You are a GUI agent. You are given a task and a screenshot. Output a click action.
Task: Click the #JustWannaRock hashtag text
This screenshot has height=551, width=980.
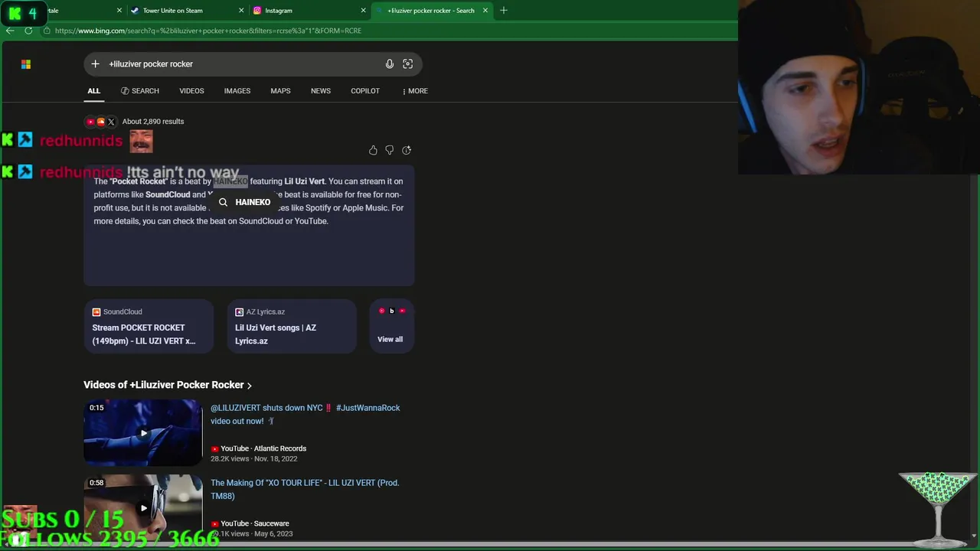367,408
